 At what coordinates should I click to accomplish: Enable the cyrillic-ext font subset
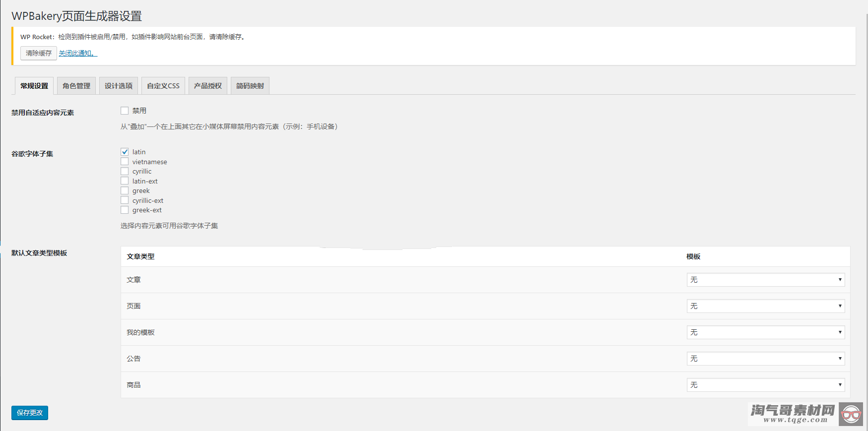click(125, 200)
